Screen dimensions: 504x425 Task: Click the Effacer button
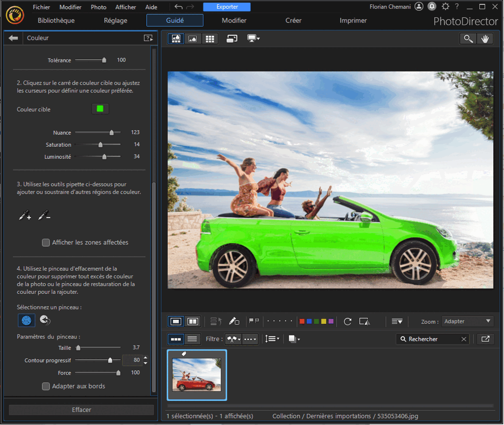(81, 410)
